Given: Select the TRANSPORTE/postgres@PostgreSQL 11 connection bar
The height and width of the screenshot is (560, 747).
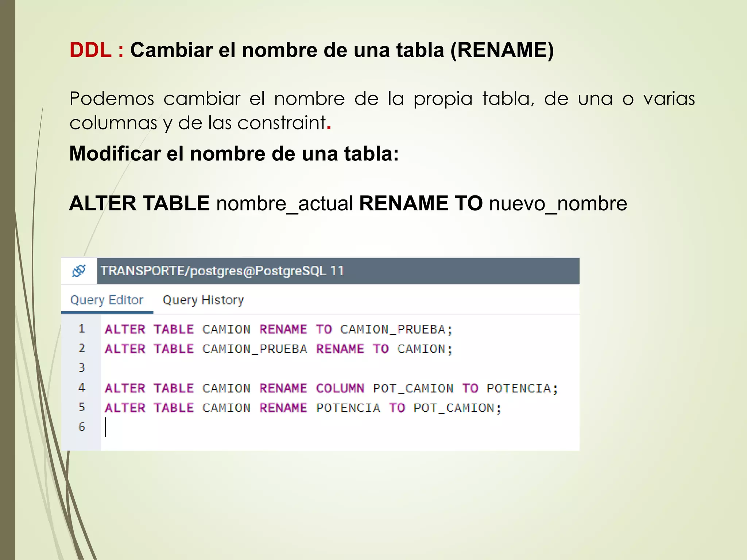Looking at the screenshot, I should pos(338,271).
